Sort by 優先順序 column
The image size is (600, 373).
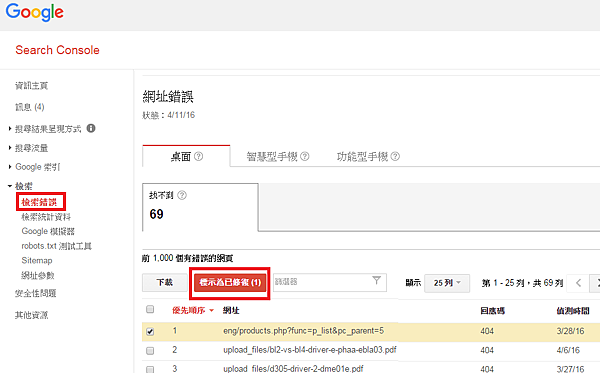[x=192, y=310]
